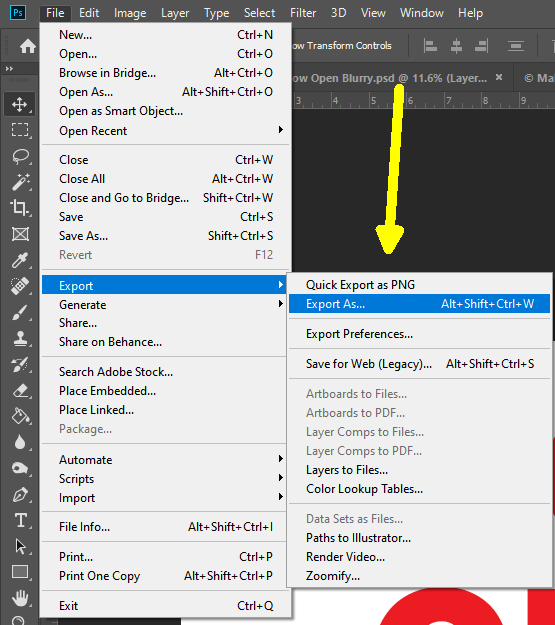Select the Pen tool

coord(20,495)
